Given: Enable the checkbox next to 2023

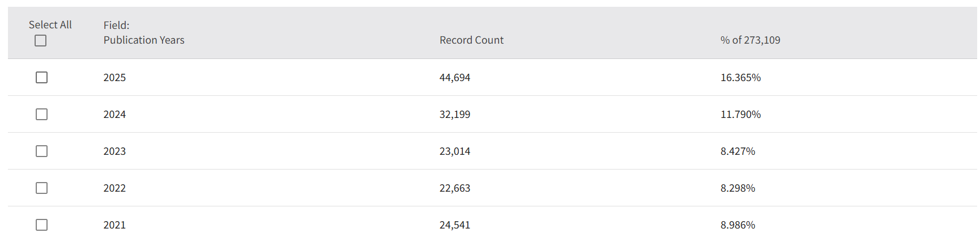Looking at the screenshot, I should coord(41,151).
